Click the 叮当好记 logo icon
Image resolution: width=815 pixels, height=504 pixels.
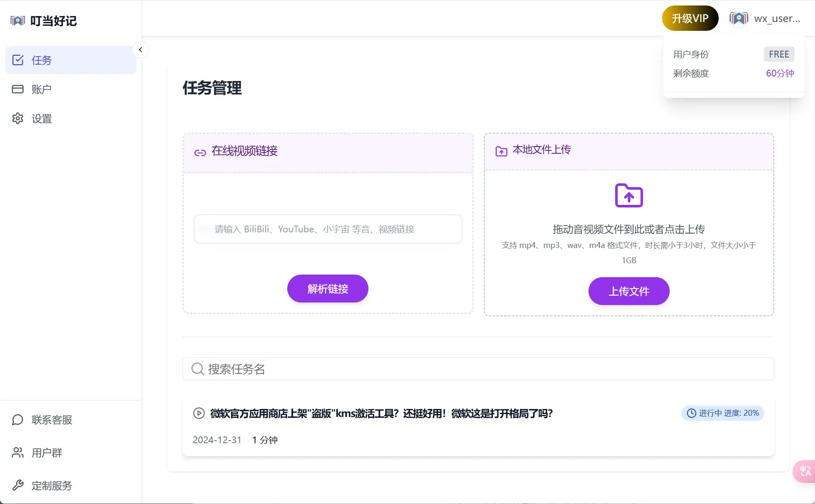17,21
